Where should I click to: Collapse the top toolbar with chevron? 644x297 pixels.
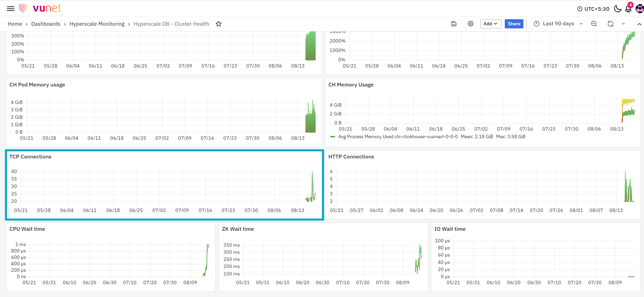tap(639, 24)
